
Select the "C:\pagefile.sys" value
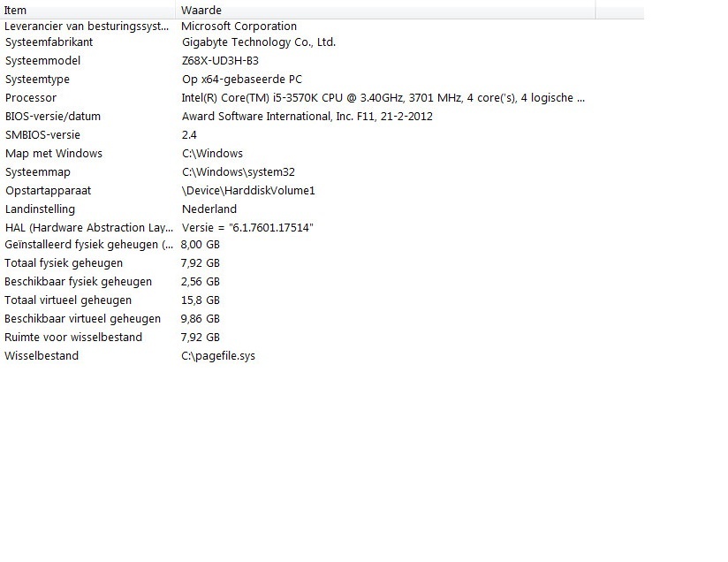tap(218, 356)
